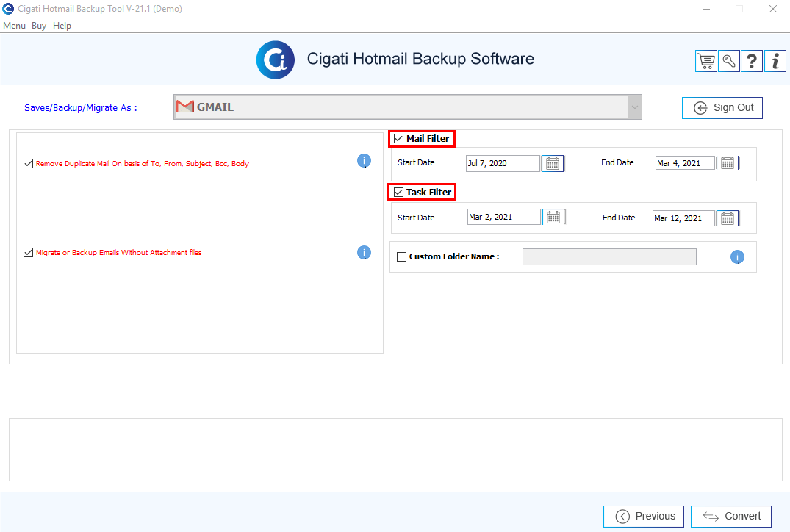Open help via question mark icon
The height and width of the screenshot is (532, 790).
point(752,62)
